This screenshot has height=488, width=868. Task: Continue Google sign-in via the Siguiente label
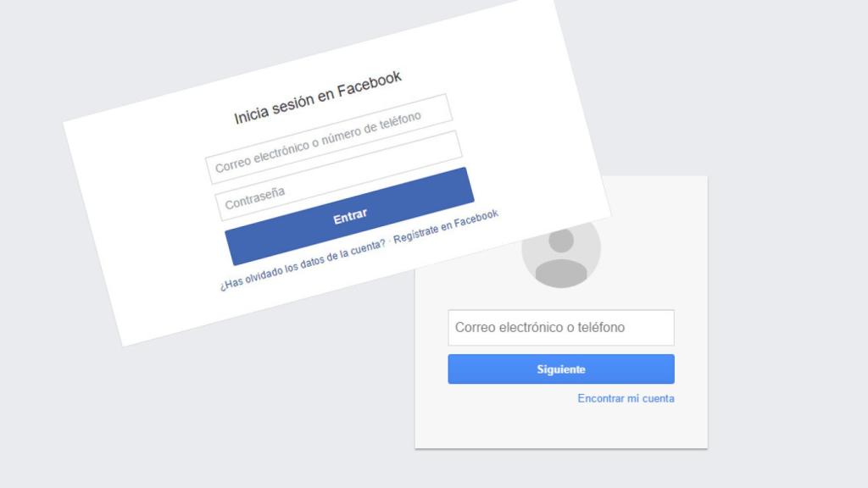[x=561, y=369]
